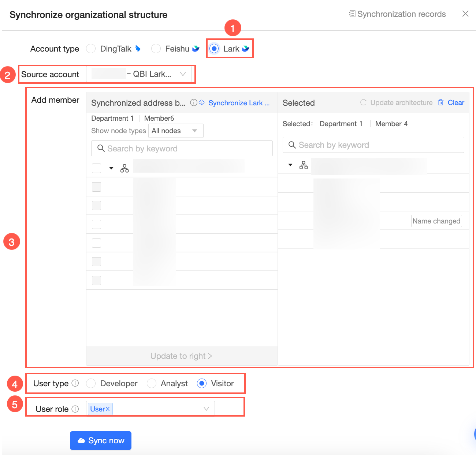The height and width of the screenshot is (455, 476).
Task: Click info icon beside Synchronized address book
Action: [193, 103]
